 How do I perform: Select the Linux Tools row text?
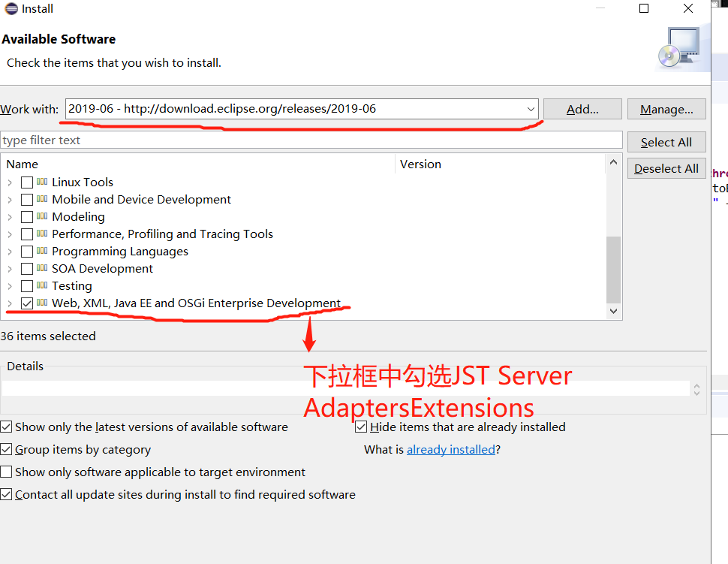(x=83, y=182)
